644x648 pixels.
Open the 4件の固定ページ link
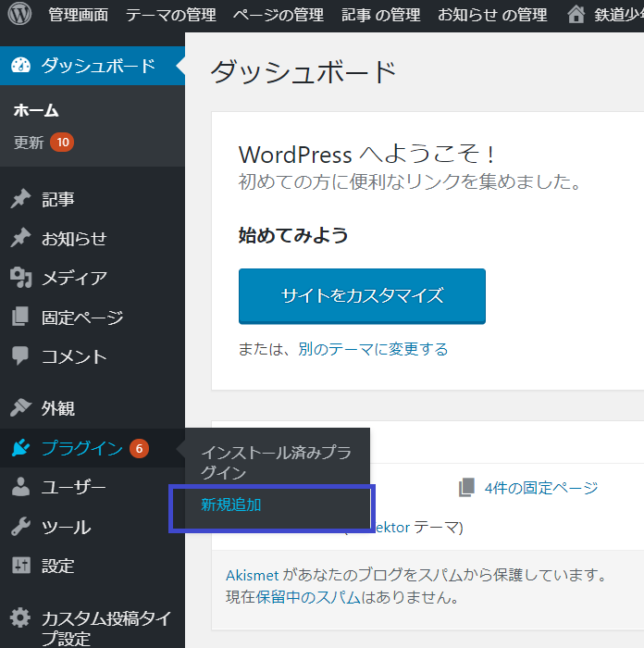[x=541, y=488]
